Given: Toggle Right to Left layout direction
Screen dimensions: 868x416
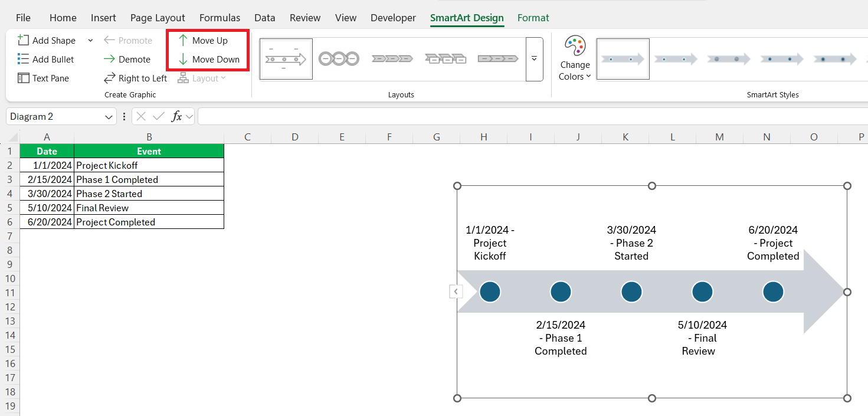Looking at the screenshot, I should (x=135, y=78).
